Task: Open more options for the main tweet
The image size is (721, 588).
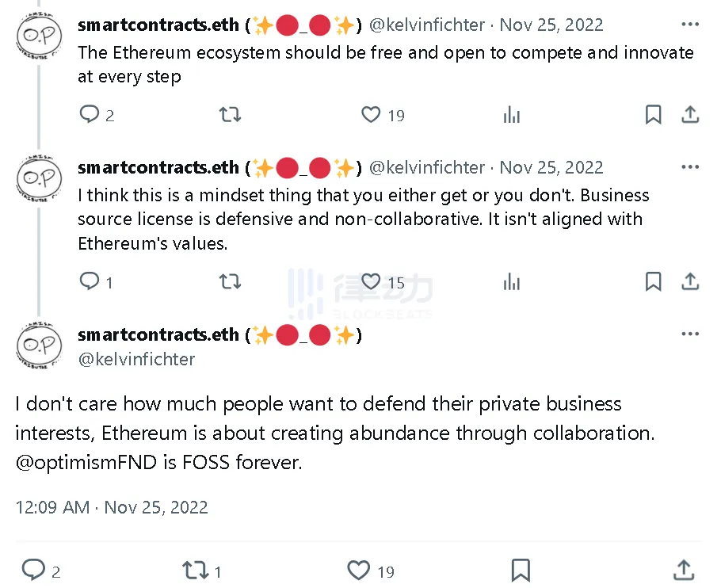Action: point(690,334)
